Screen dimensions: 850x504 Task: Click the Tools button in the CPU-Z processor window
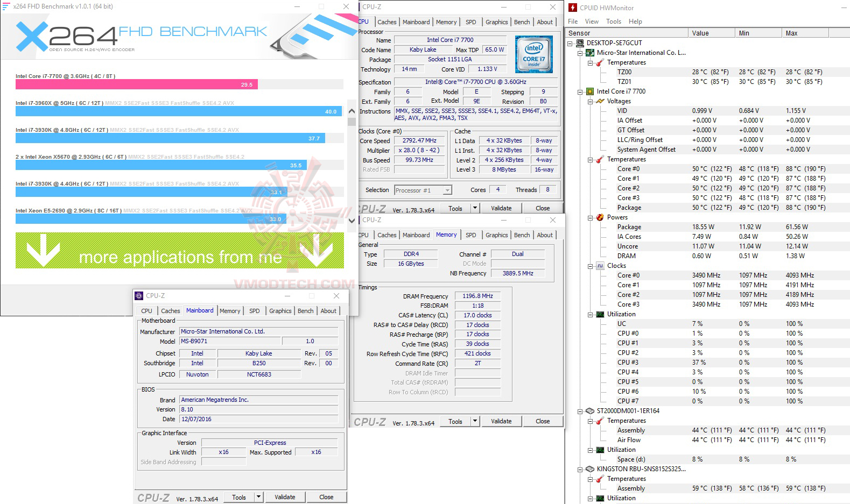point(455,208)
